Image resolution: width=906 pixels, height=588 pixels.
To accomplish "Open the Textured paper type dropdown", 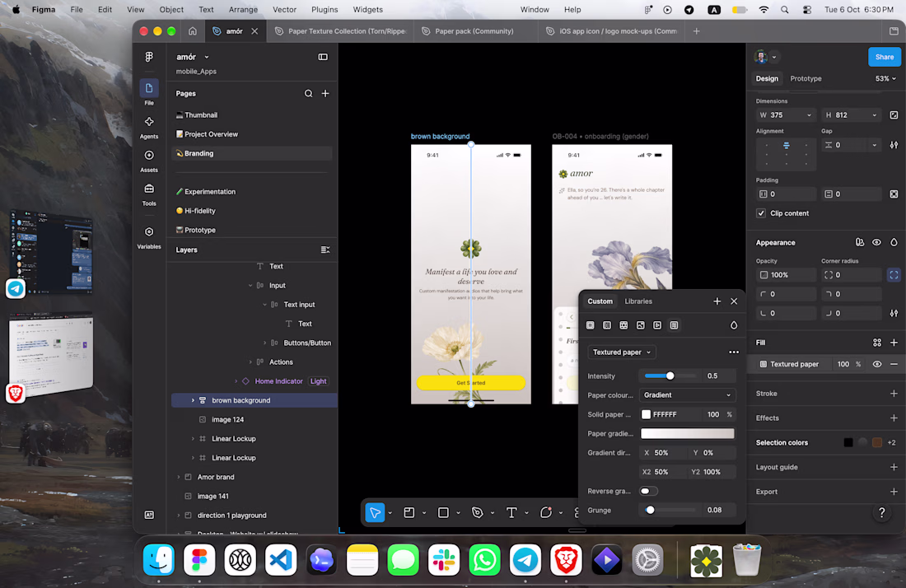I will pyautogui.click(x=622, y=352).
